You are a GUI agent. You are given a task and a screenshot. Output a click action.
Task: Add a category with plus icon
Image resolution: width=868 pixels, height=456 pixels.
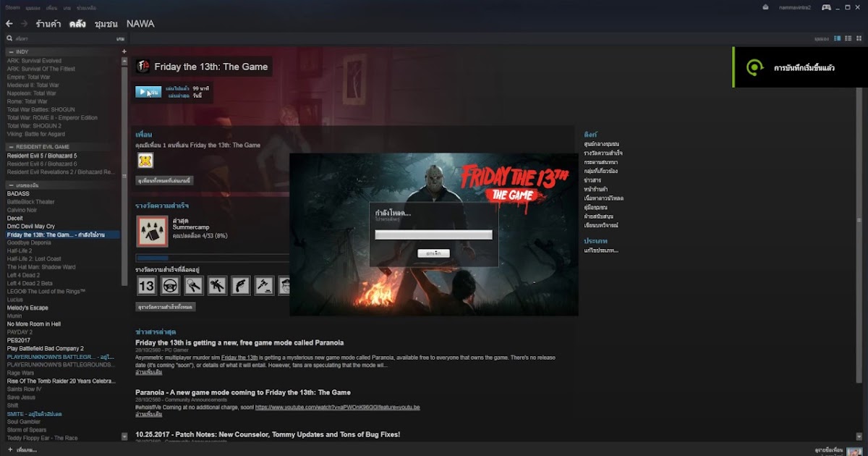[124, 51]
